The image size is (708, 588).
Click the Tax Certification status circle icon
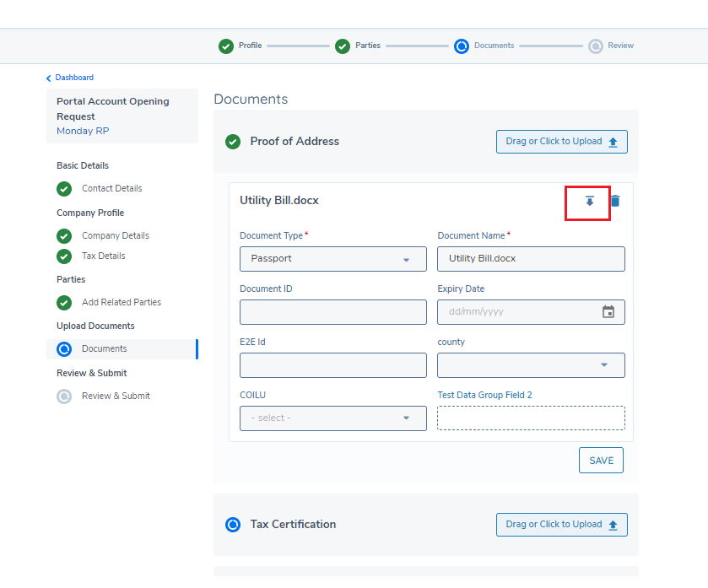(x=233, y=525)
